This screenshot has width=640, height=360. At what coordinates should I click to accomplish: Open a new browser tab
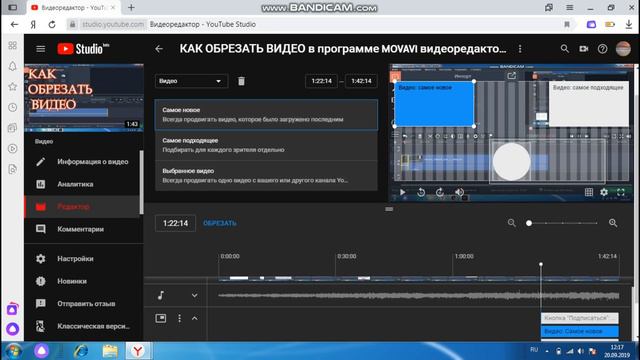click(x=131, y=7)
